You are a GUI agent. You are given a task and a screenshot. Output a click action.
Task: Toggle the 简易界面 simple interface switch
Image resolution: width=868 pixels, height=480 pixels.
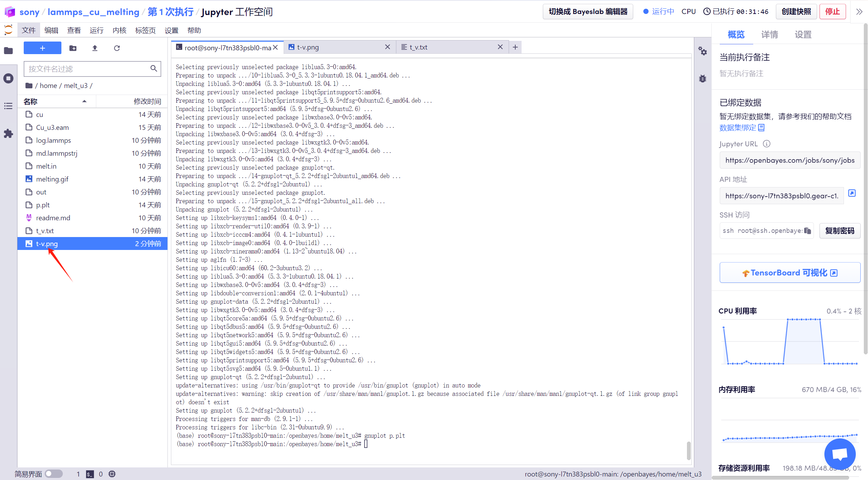54,474
